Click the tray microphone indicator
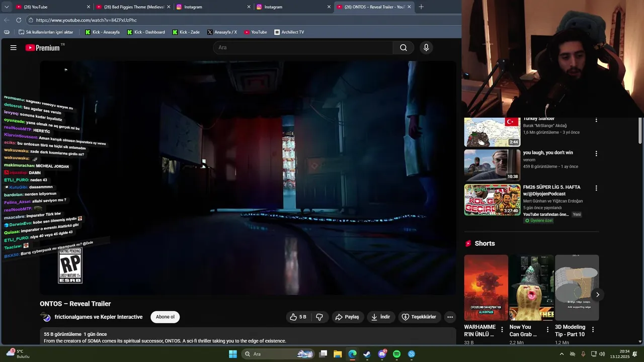644x362 pixels. coord(583,354)
